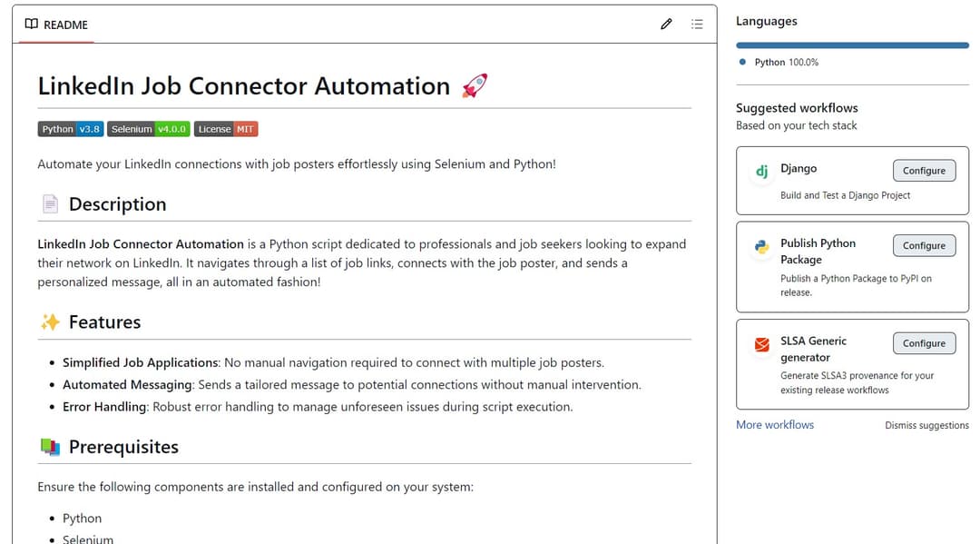Click the blue Python language dot
This screenshot has width=980, height=544.
742,62
